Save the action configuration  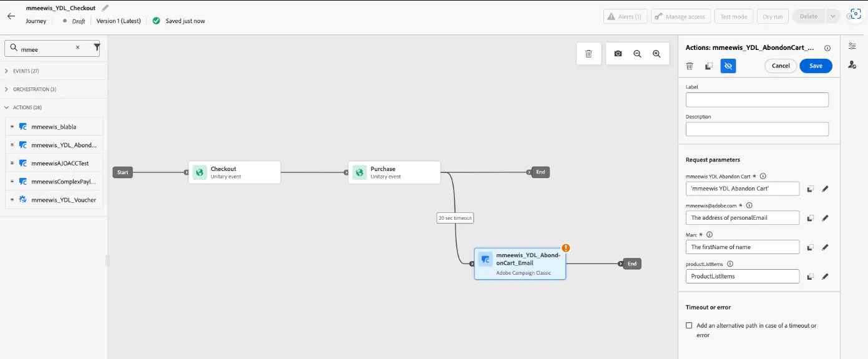816,66
